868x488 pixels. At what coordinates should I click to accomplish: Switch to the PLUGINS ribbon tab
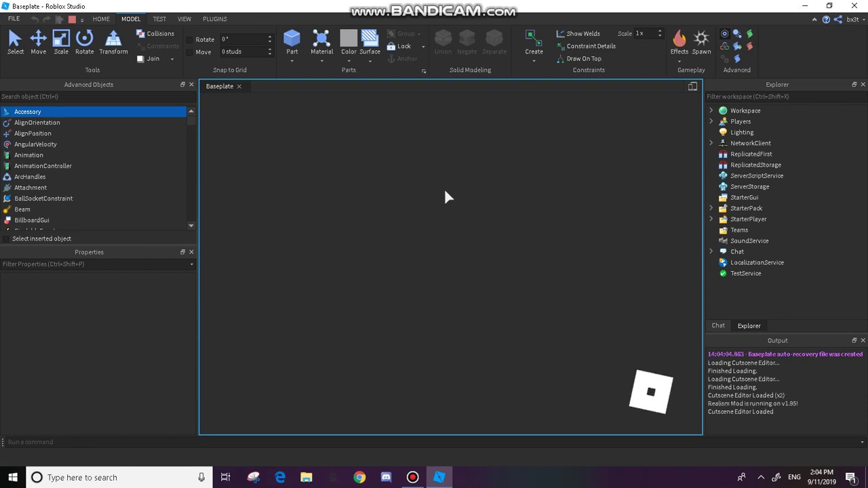[x=215, y=19]
